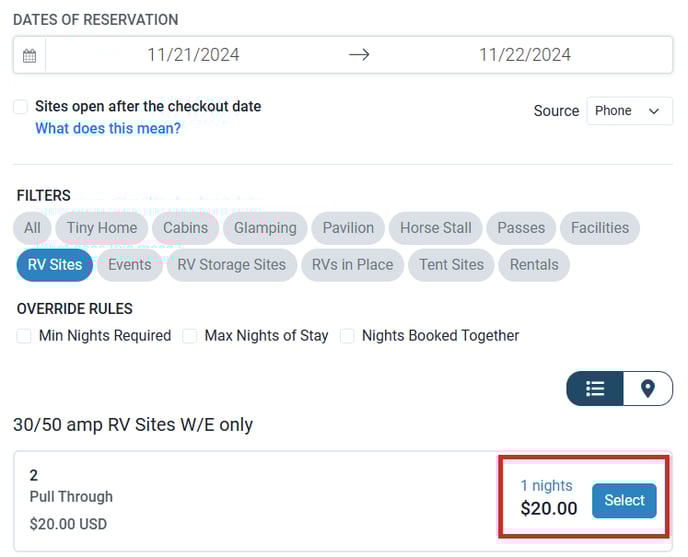This screenshot has height=557, width=688.
Task: Click the check-in date 11/21/2024
Action: 193,55
